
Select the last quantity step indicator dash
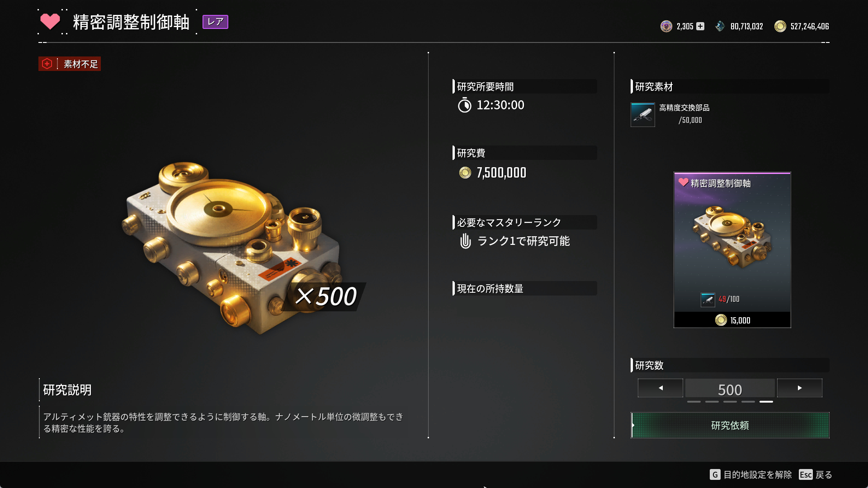click(766, 401)
